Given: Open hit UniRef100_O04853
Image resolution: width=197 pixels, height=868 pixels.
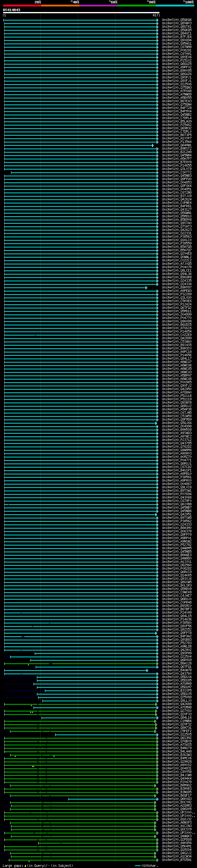Looking at the screenshot, I should 176,183.
